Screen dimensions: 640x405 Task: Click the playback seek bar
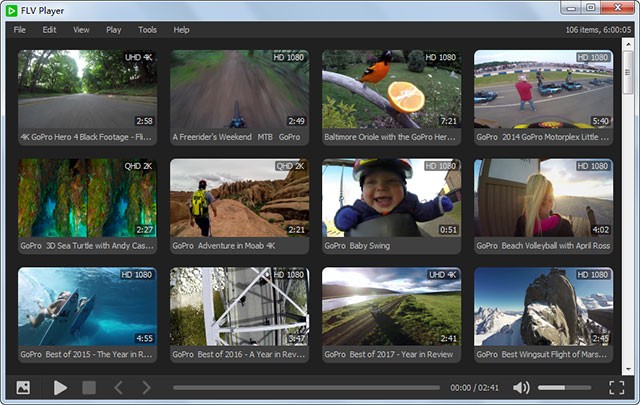pos(305,387)
